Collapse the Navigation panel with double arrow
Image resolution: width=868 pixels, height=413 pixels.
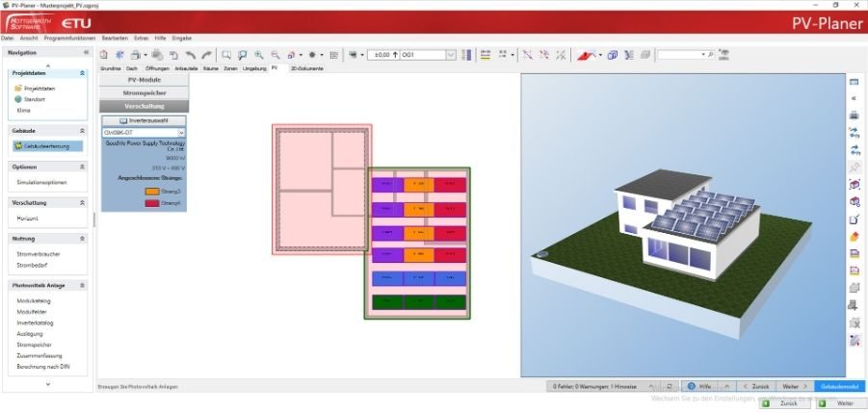(86, 52)
